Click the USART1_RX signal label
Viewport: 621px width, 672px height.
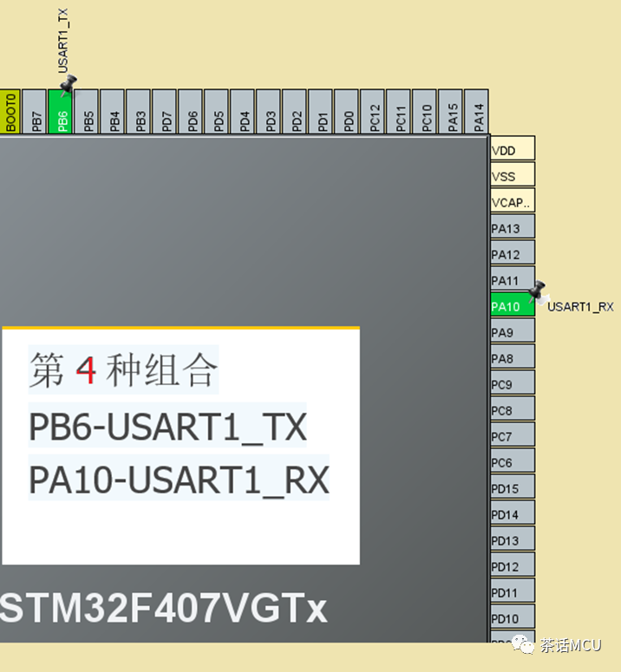(x=580, y=307)
